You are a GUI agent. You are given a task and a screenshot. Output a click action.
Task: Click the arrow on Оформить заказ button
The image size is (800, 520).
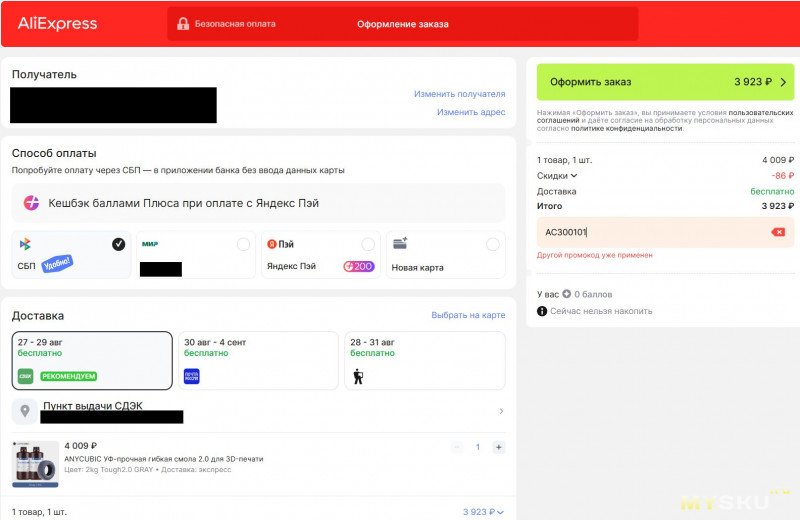[x=783, y=82]
